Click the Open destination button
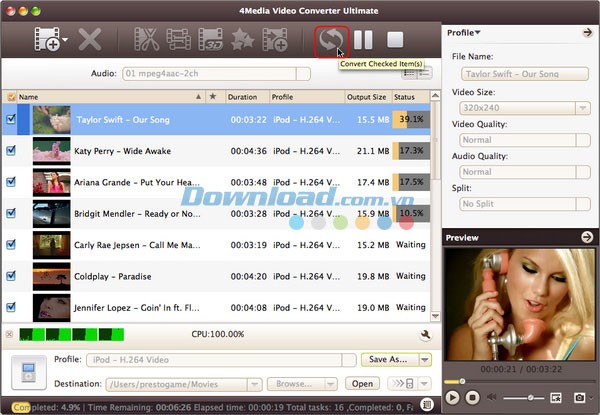 tap(361, 383)
